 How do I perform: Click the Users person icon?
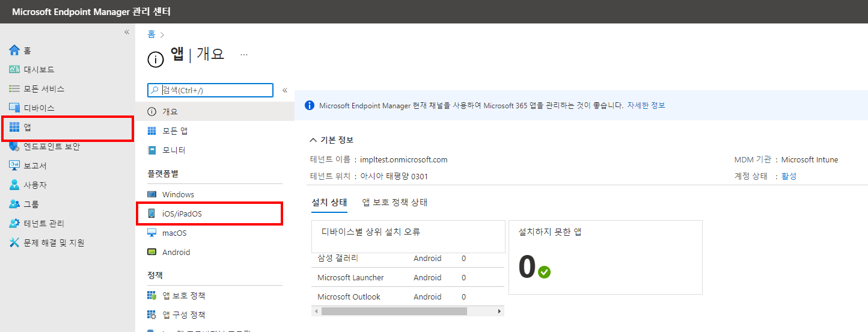click(15, 185)
